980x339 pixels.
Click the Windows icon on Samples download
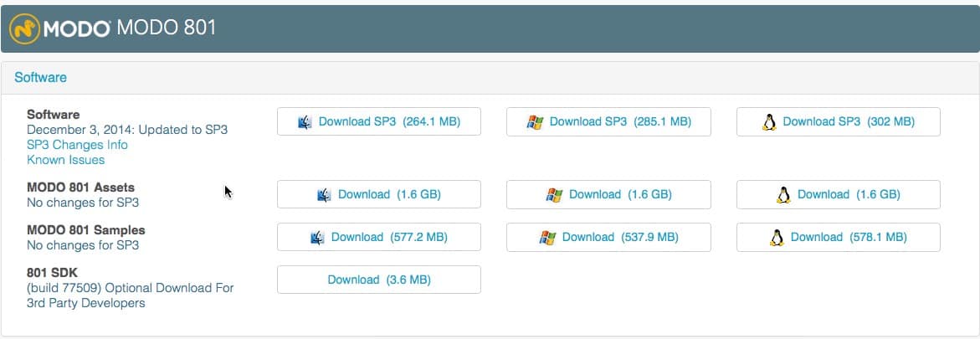pos(547,238)
